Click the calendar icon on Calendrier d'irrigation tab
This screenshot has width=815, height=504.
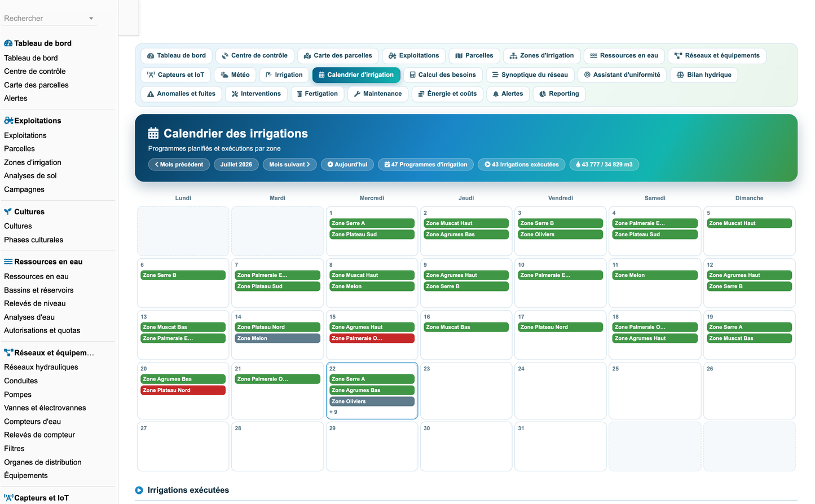click(321, 75)
